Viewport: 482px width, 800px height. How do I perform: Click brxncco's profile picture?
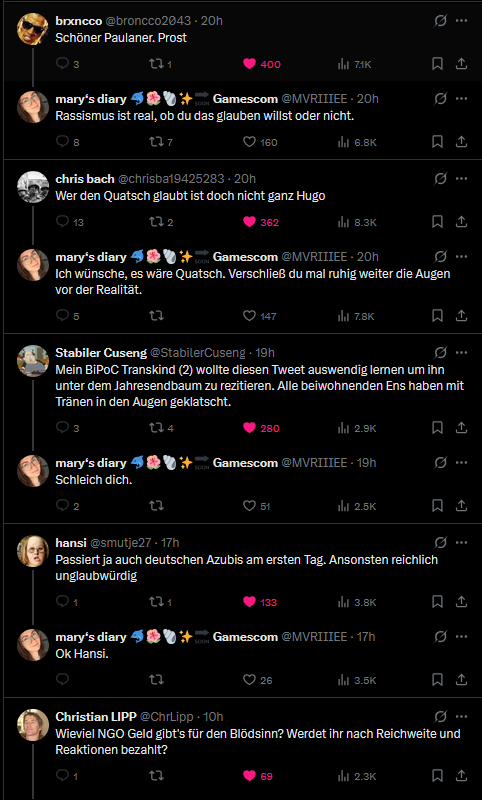(x=33, y=30)
